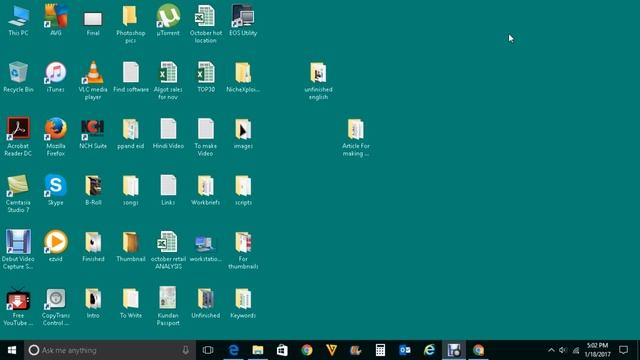Click the volume speaker tray icon

(563, 350)
